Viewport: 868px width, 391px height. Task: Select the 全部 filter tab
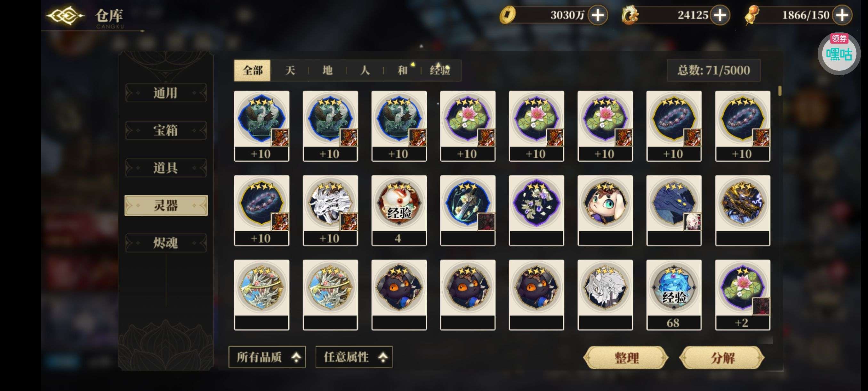click(253, 70)
